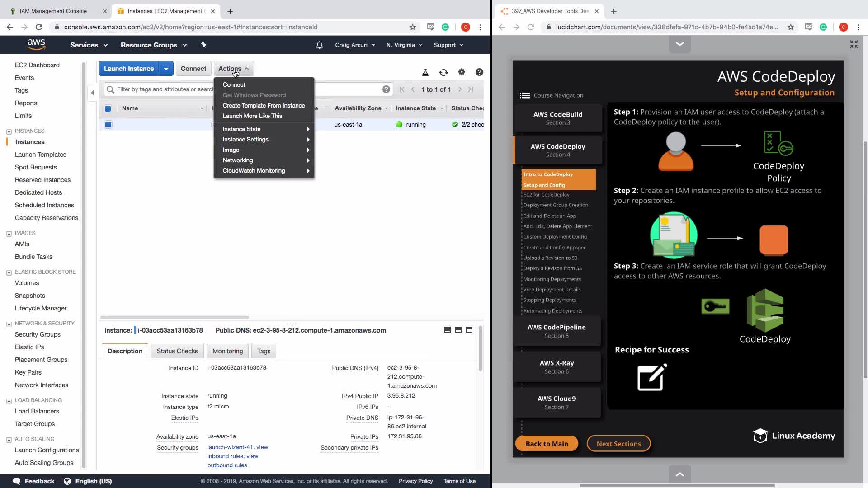Viewport: 868px width, 488px height.
Task: Click the Next Sections button
Action: (618, 444)
